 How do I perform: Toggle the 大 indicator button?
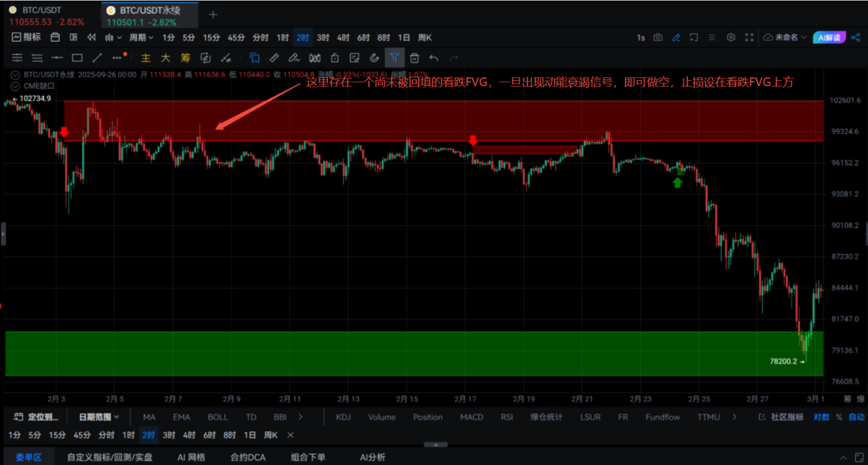coord(165,58)
